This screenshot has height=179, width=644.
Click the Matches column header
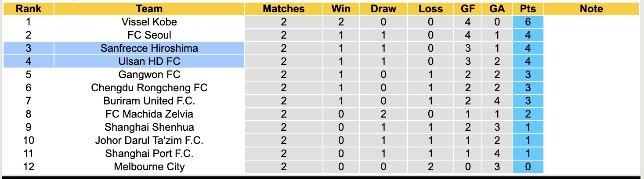(283, 9)
